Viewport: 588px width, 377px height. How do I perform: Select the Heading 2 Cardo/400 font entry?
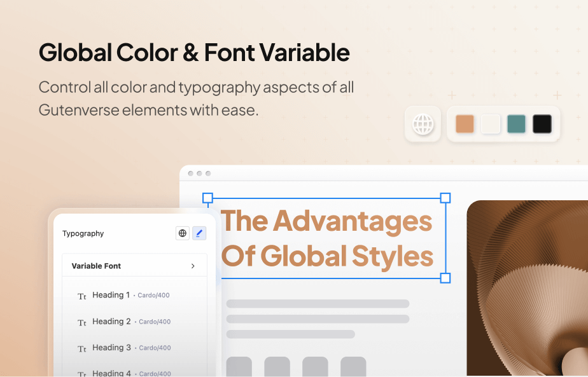point(131,322)
